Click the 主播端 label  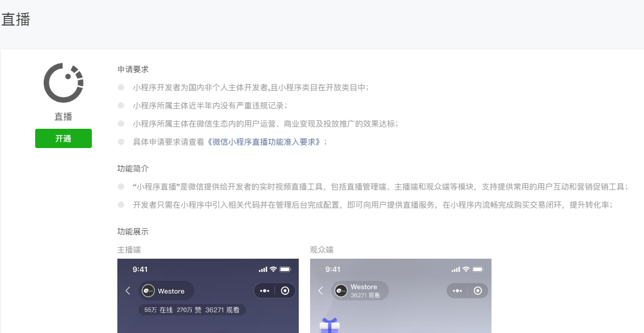(129, 250)
